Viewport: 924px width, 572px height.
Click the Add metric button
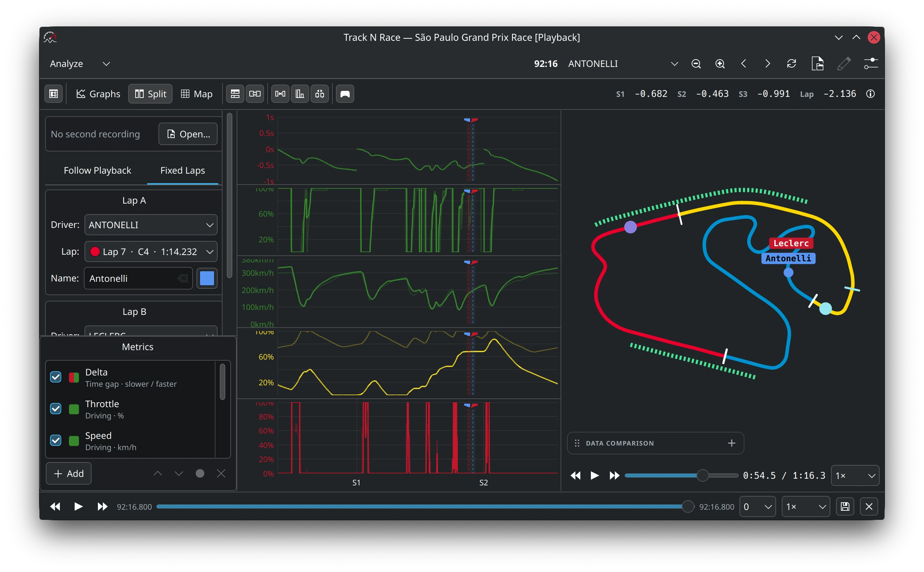pyautogui.click(x=68, y=473)
